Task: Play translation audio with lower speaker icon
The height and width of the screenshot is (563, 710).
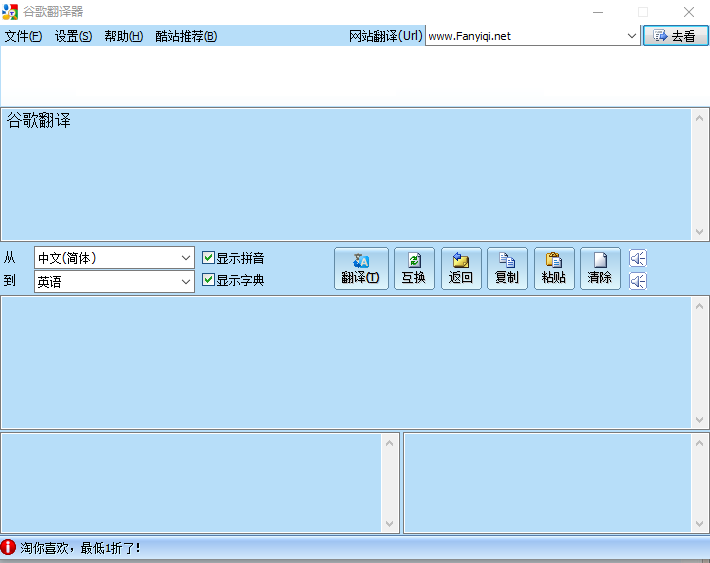Action: (638, 281)
